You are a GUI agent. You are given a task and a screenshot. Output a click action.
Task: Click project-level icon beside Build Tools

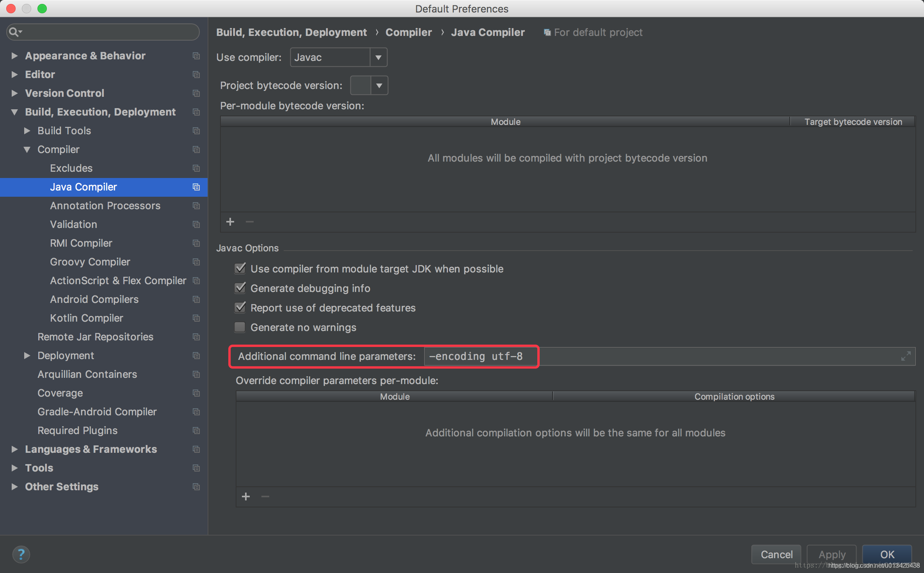(196, 131)
